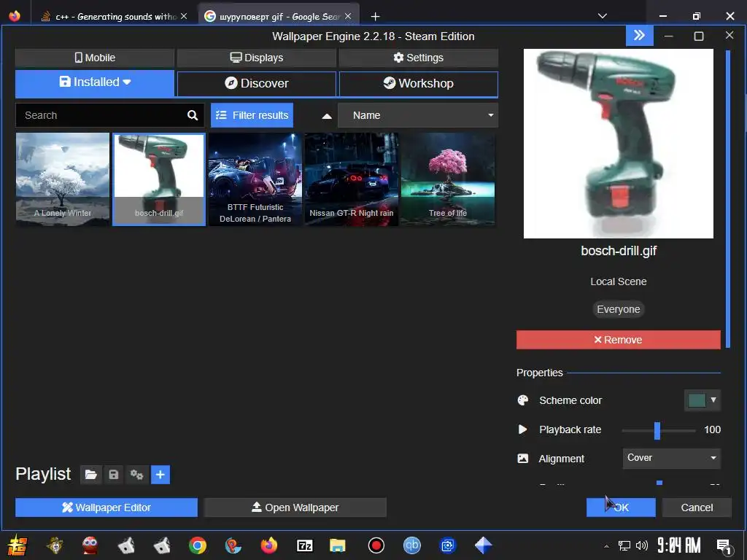
Task: Save the playlist via floppy icon
Action: [x=113, y=475]
